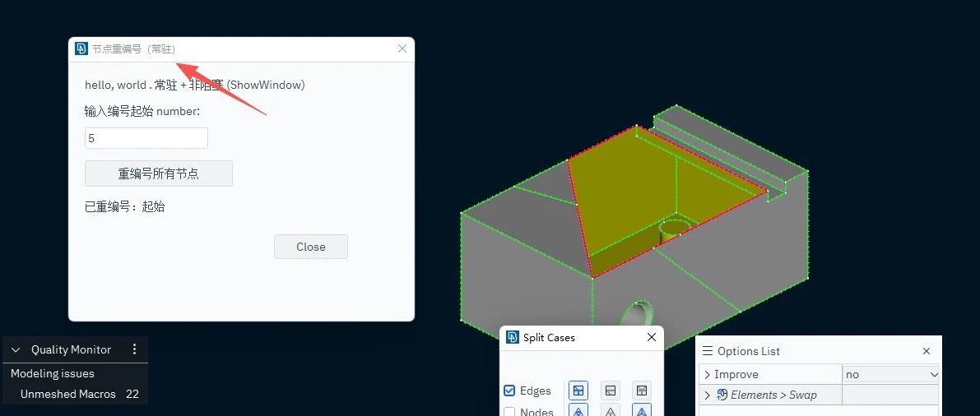Select the second Nodes split case icon
The height and width of the screenshot is (416, 980).
[611, 411]
